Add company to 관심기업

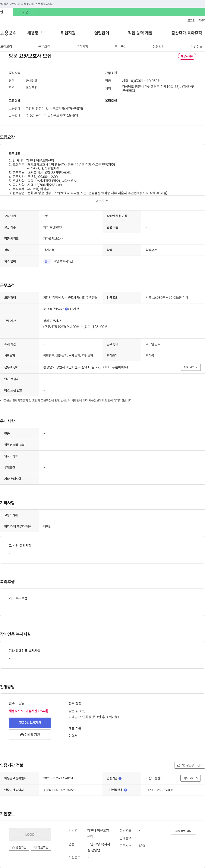click(19, 847)
